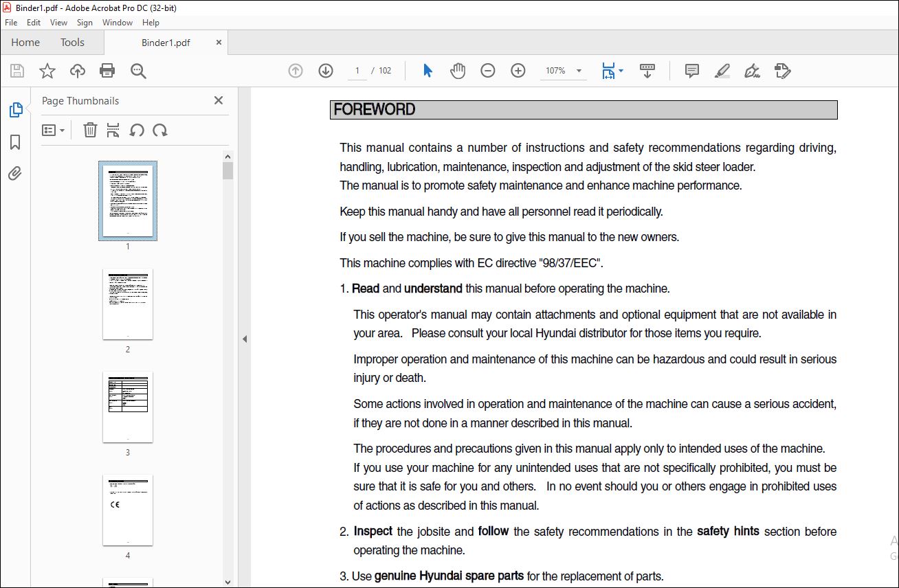This screenshot has width=899, height=588.
Task: Select the Highlight text tool
Action: click(722, 71)
